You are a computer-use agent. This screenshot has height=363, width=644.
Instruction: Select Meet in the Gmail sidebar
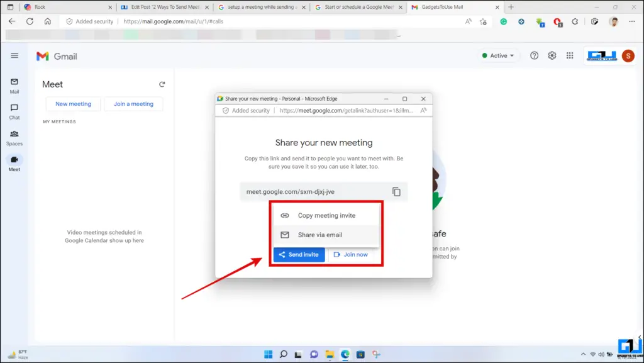14,164
